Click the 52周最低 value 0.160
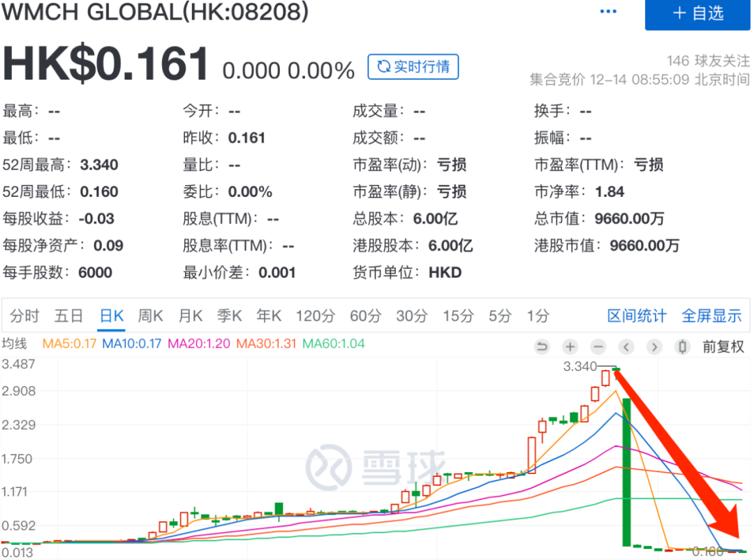This screenshot has width=754, height=560. coord(99,192)
